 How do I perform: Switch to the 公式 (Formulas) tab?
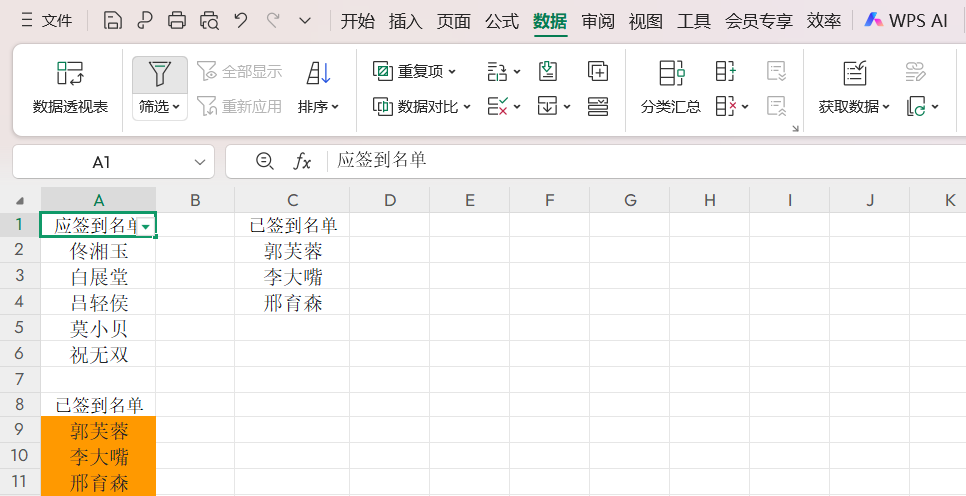[501, 21]
